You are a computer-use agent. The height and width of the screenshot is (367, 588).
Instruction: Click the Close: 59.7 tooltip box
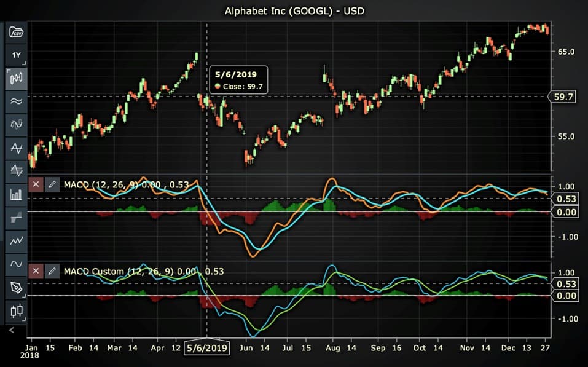(238, 80)
